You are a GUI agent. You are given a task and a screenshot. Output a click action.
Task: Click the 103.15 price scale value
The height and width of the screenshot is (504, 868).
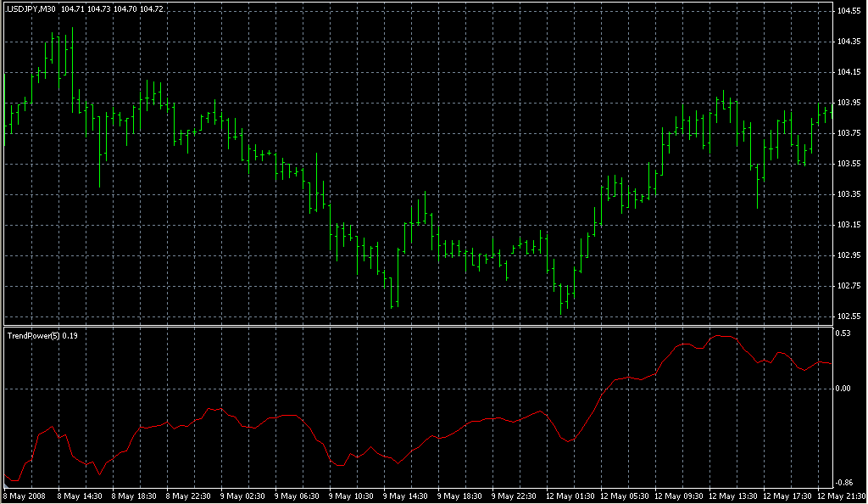(x=849, y=225)
